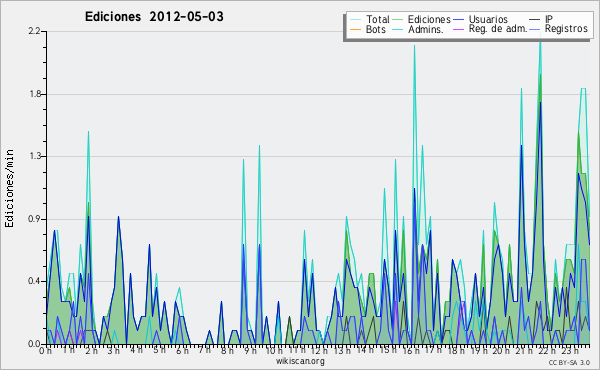The image size is (600, 370).
Task: Click the 2.2 y-axis label
Action: coord(35,31)
